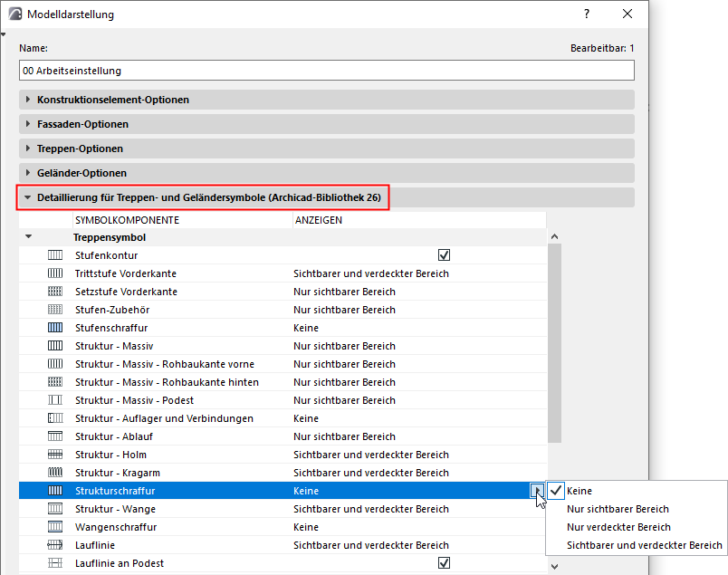Image resolution: width=728 pixels, height=575 pixels.
Task: Toggle the Stufenkontur checkbox
Action: tap(444, 255)
